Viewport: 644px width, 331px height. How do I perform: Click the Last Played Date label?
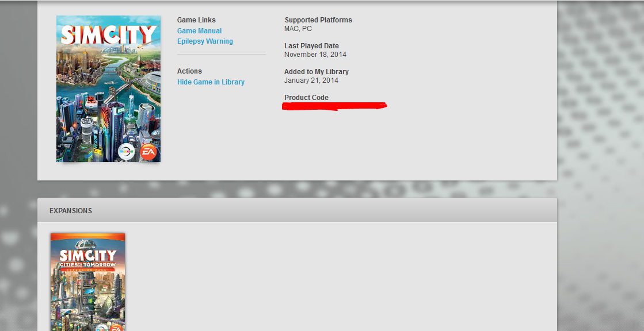tap(311, 46)
